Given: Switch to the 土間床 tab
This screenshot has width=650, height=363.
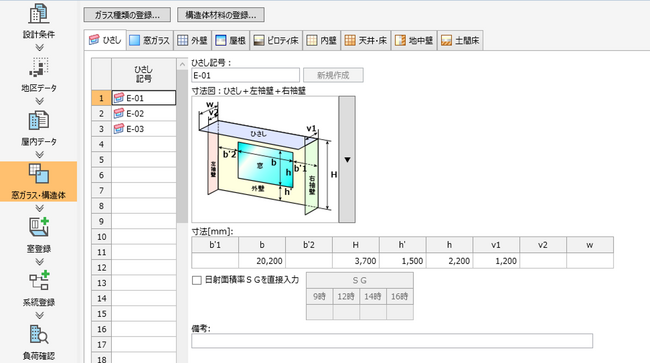Looking at the screenshot, I should click(460, 40).
